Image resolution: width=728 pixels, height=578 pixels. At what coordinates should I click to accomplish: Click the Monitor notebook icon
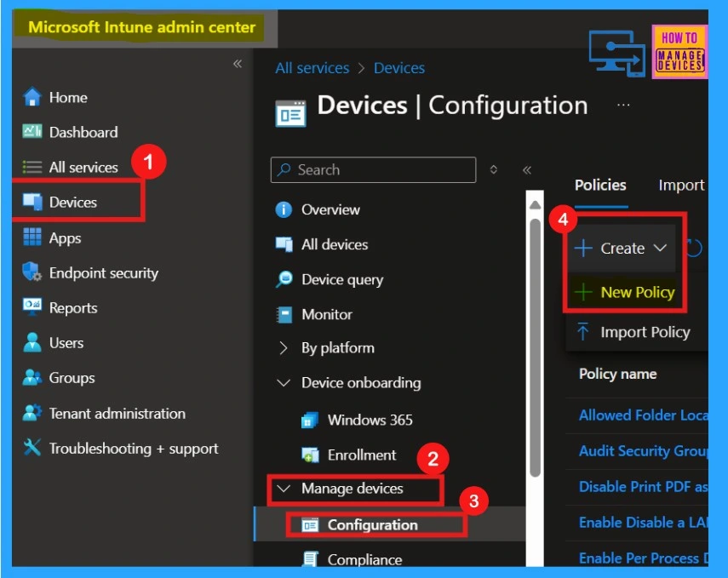click(x=284, y=314)
